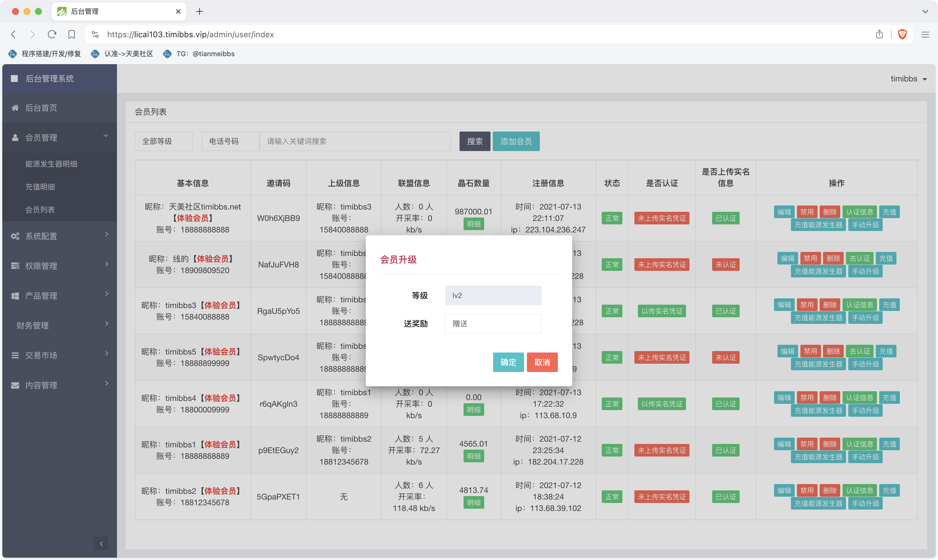938x560 pixels.
Task: Click 充值 in the timibbs1 row
Action: pyautogui.click(x=889, y=444)
